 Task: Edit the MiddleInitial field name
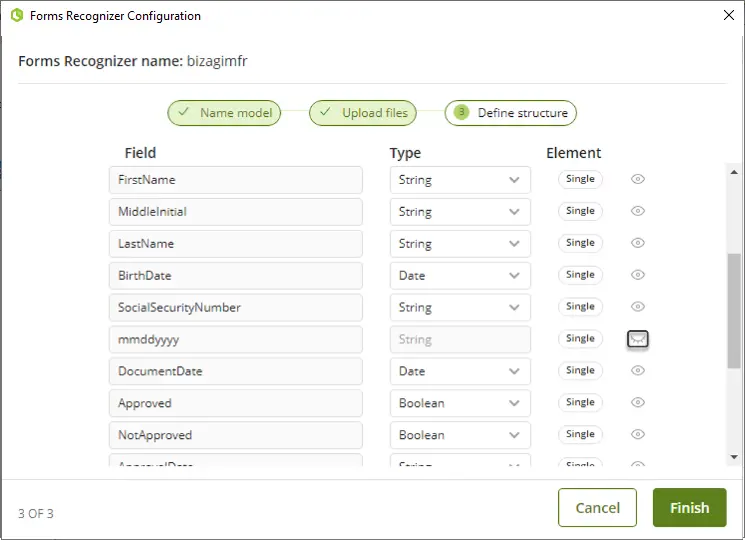pyautogui.click(x=236, y=212)
